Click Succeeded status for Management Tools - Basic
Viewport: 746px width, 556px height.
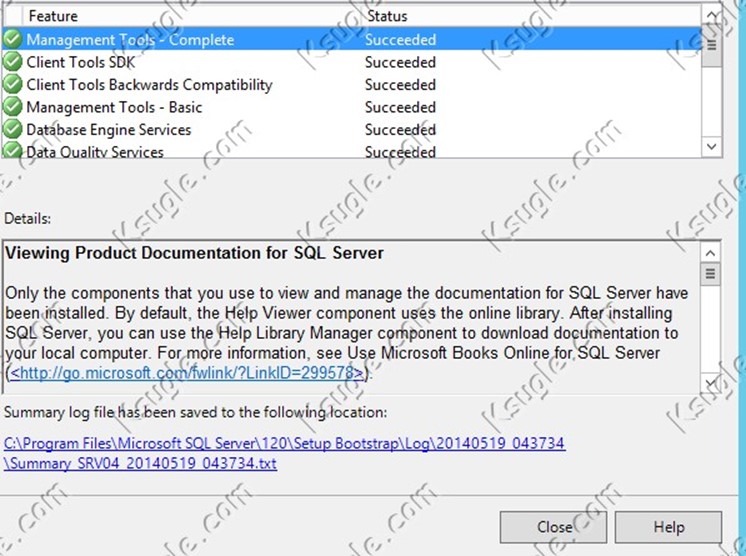[400, 107]
